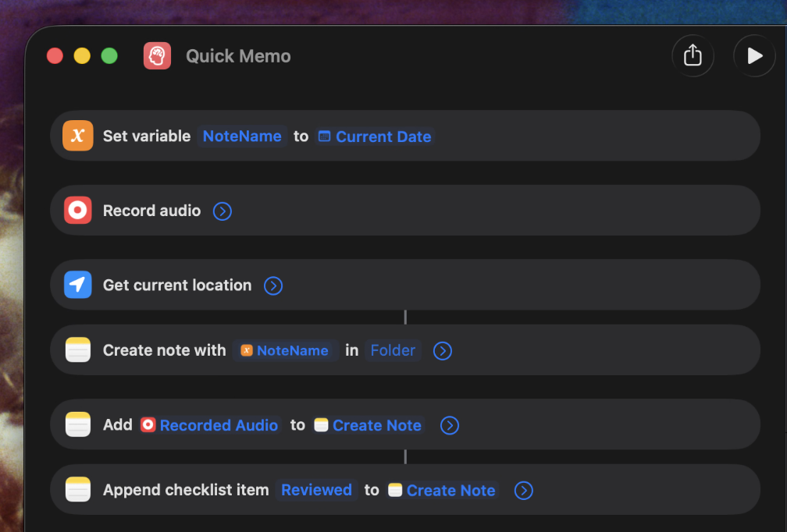
Task: Edit the Reviewed checklist item text
Action: pos(316,491)
